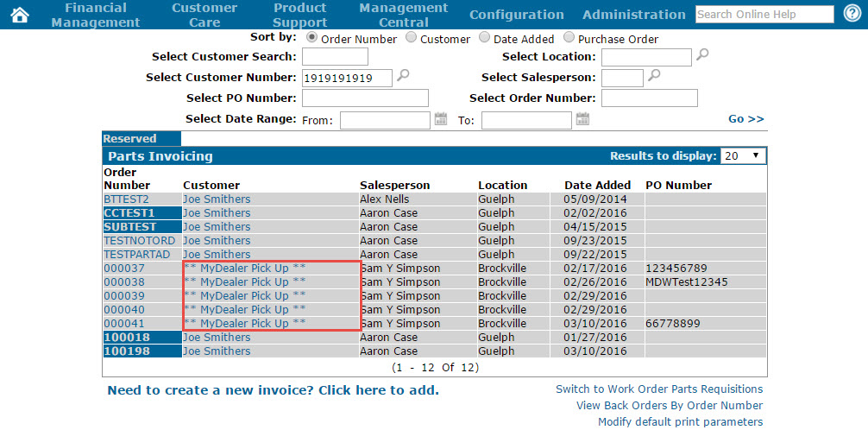Open the calendar icon for the From date
The image size is (868, 430).
tap(441, 119)
